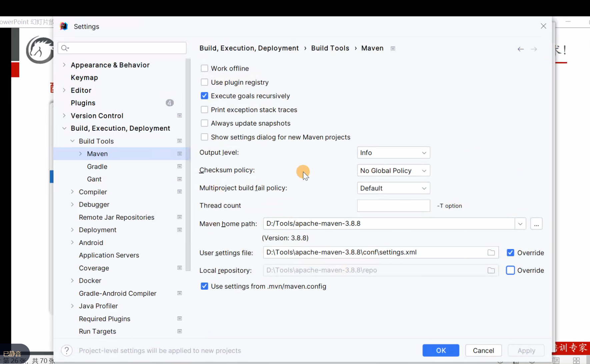The image size is (590, 364).
Task: Click the settings search field
Action: pyautogui.click(x=122, y=48)
